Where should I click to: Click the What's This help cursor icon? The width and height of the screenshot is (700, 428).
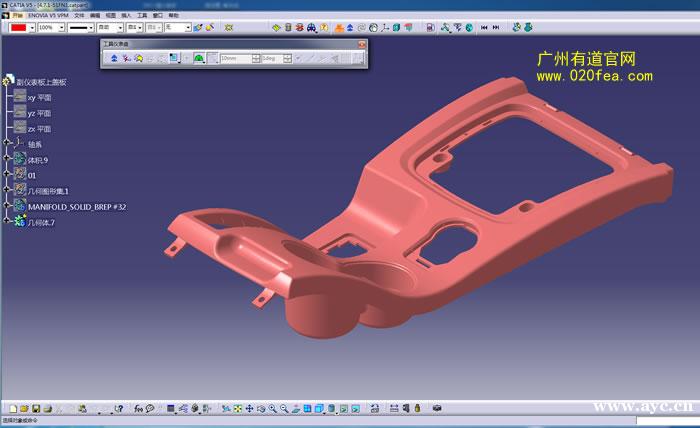click(x=119, y=408)
